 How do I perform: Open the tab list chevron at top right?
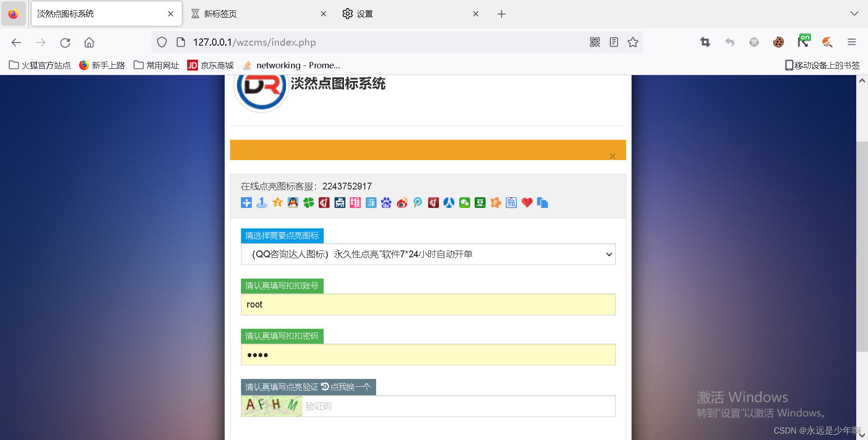854,14
